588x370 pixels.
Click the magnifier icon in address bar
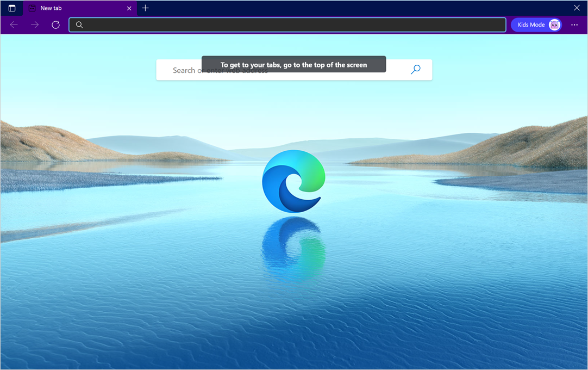[79, 24]
